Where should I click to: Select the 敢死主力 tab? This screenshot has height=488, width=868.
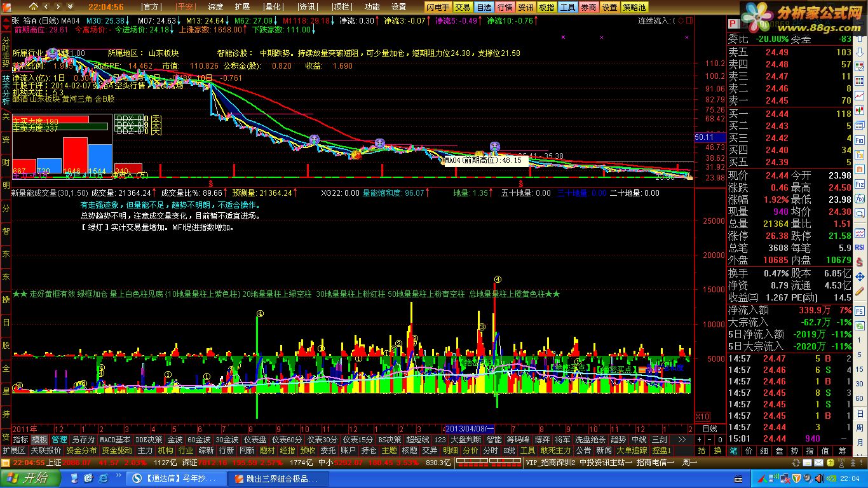point(556,450)
